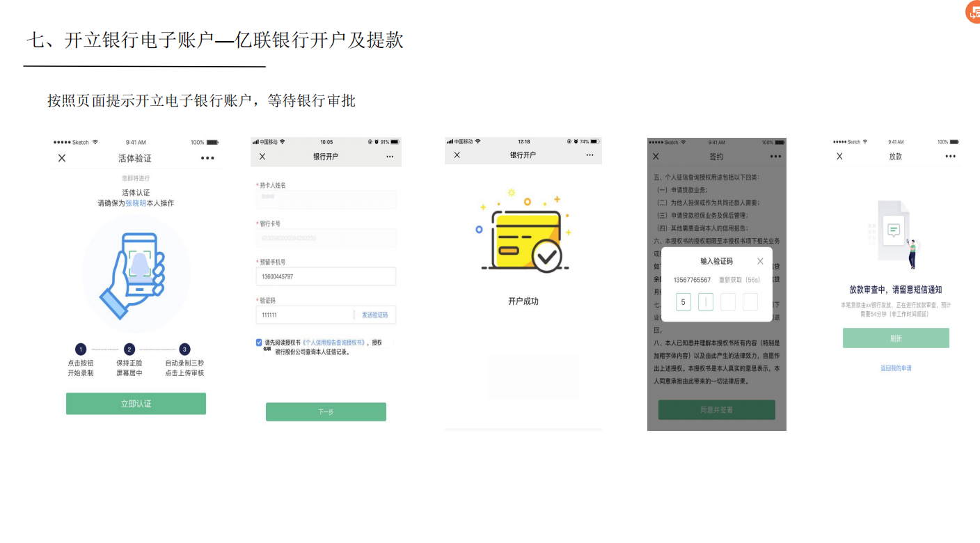Click the 返回我的申请 link

pyautogui.click(x=896, y=368)
